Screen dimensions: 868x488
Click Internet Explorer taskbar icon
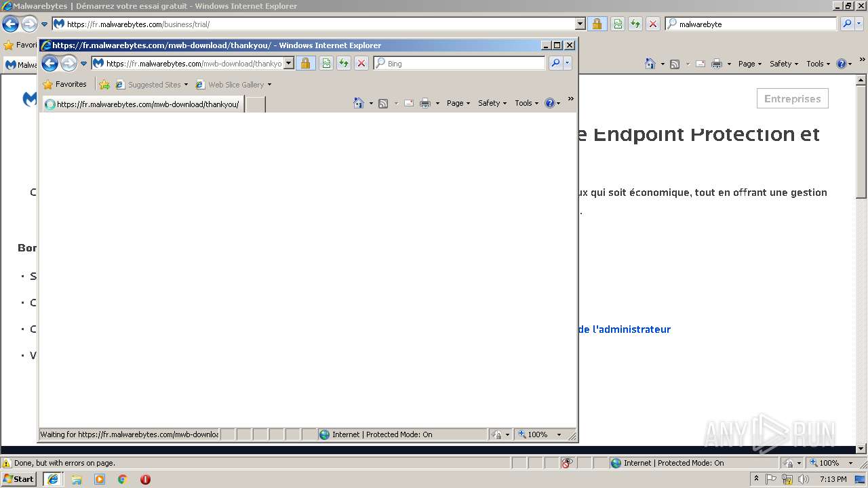53,479
